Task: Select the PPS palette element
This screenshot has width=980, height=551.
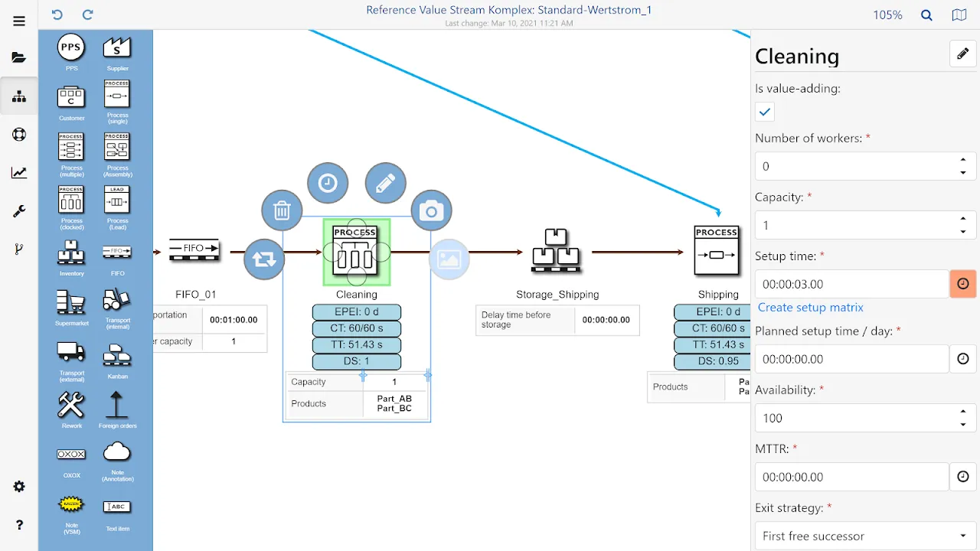Action: pos(71,53)
